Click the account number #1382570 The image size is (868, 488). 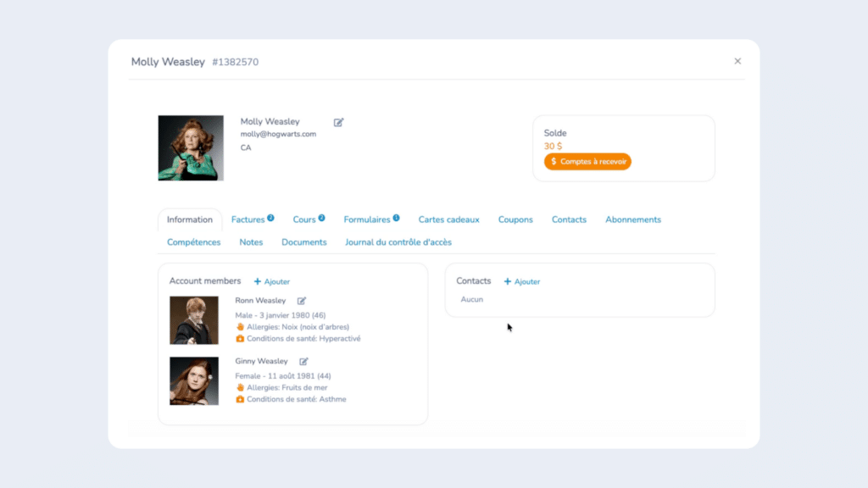coord(236,62)
